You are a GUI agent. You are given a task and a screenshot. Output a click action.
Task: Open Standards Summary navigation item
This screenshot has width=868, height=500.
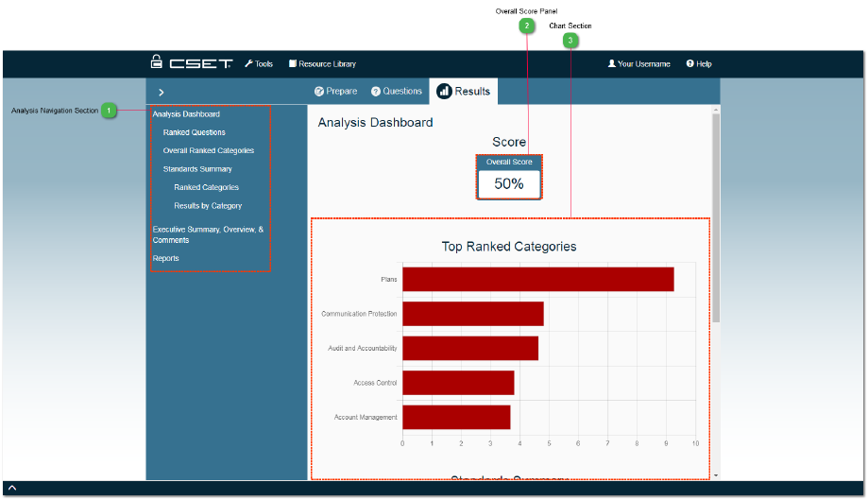[197, 169]
